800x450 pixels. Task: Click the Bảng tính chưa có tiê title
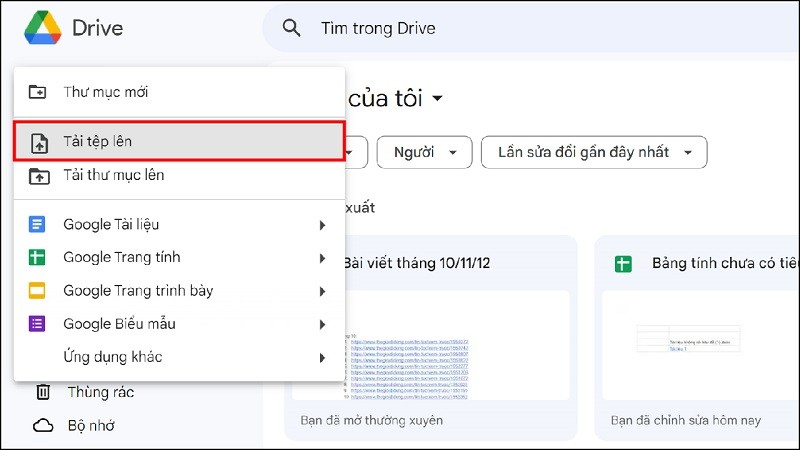724,263
